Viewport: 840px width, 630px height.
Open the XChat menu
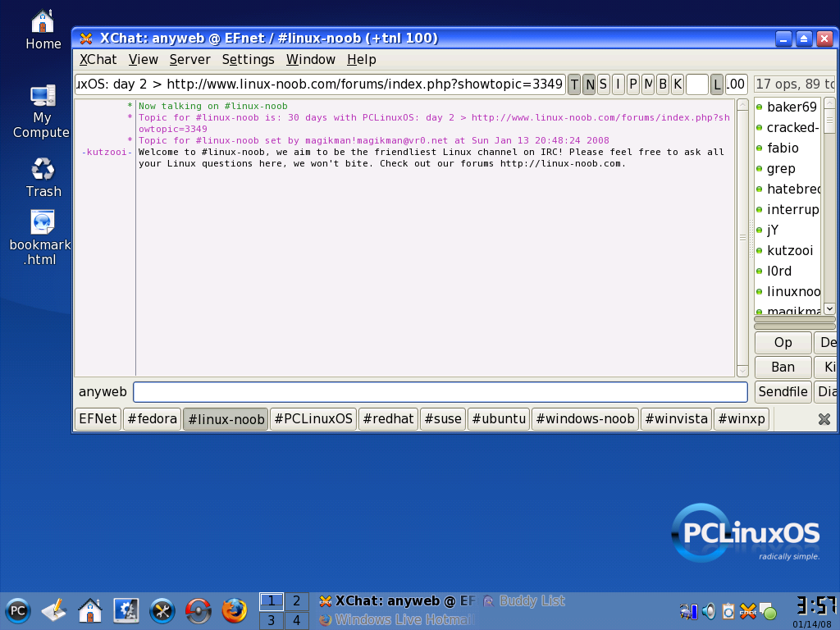tap(98, 59)
